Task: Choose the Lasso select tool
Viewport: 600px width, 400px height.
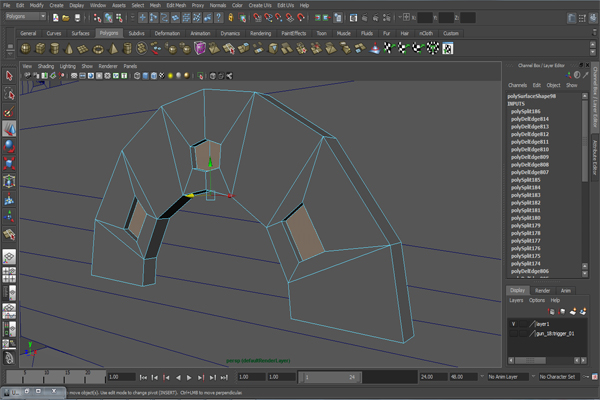Action: [9, 94]
